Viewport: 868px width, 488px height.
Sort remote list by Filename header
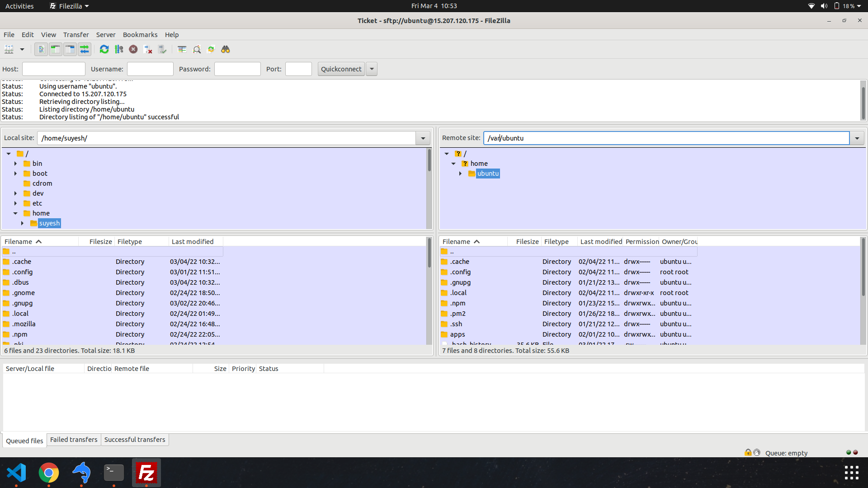coord(474,242)
